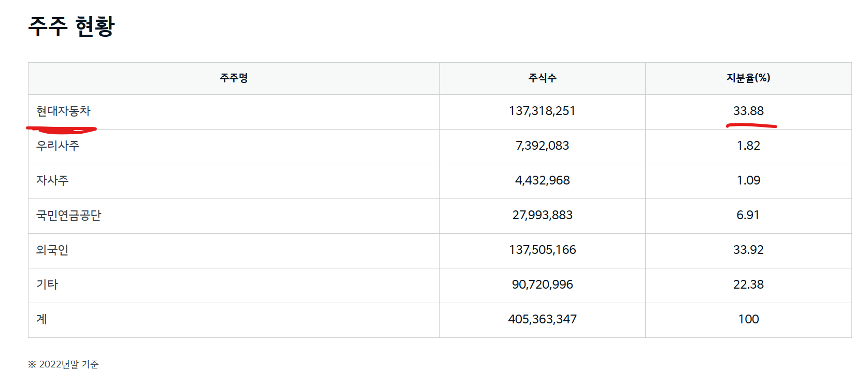Click share count 4,432,968
Viewport: 868px width, 384px height.
(542, 180)
